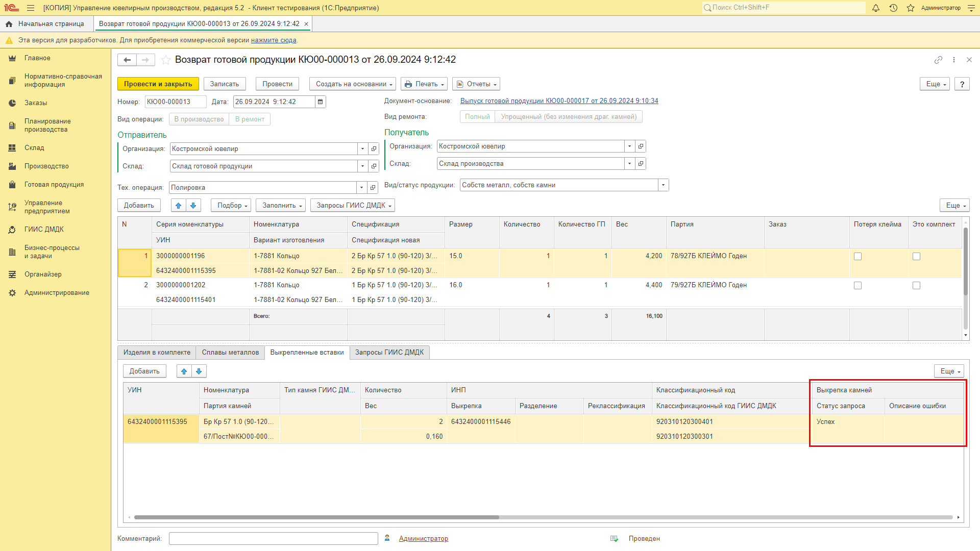Expand Запросы ГИИС ДМДК toolbar dropdown
This screenshot has height=551, width=980.
[352, 205]
